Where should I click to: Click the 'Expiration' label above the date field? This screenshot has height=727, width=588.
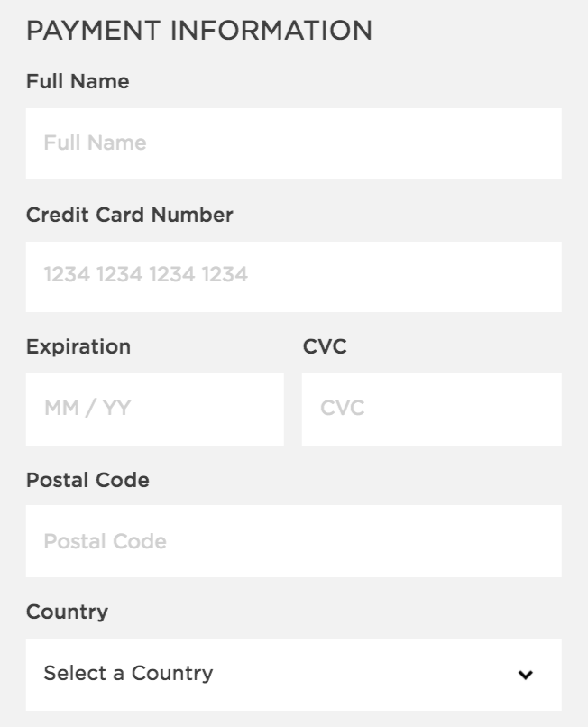pyautogui.click(x=78, y=347)
